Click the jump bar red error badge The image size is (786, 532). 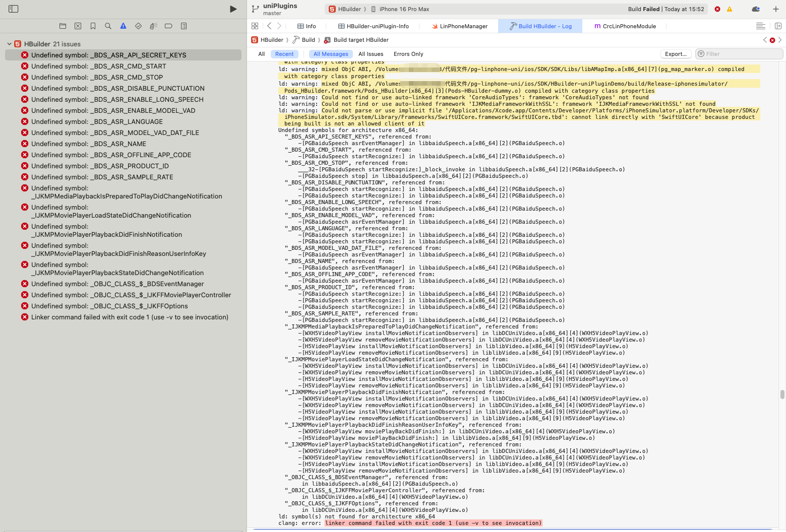[x=772, y=40]
